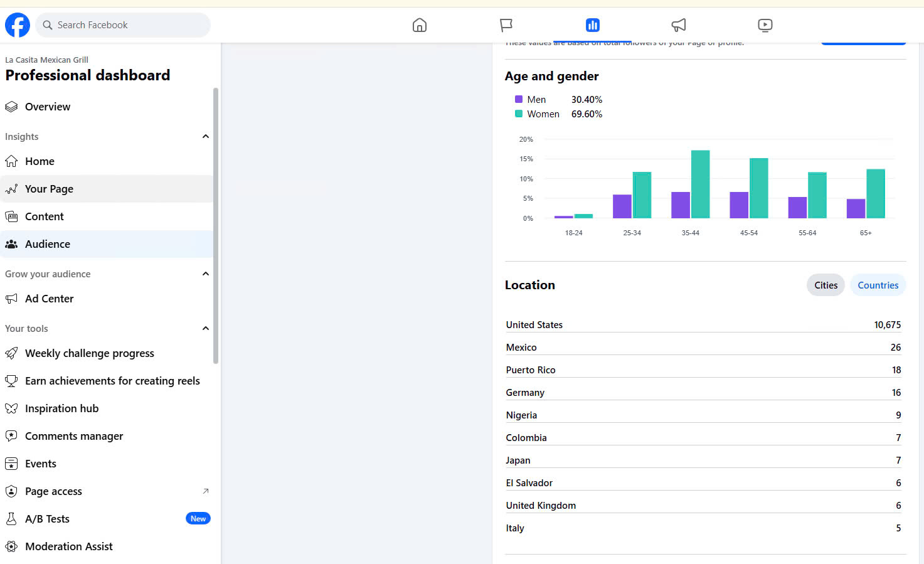
Task: Click the Page access external link arrow
Action: [206, 491]
